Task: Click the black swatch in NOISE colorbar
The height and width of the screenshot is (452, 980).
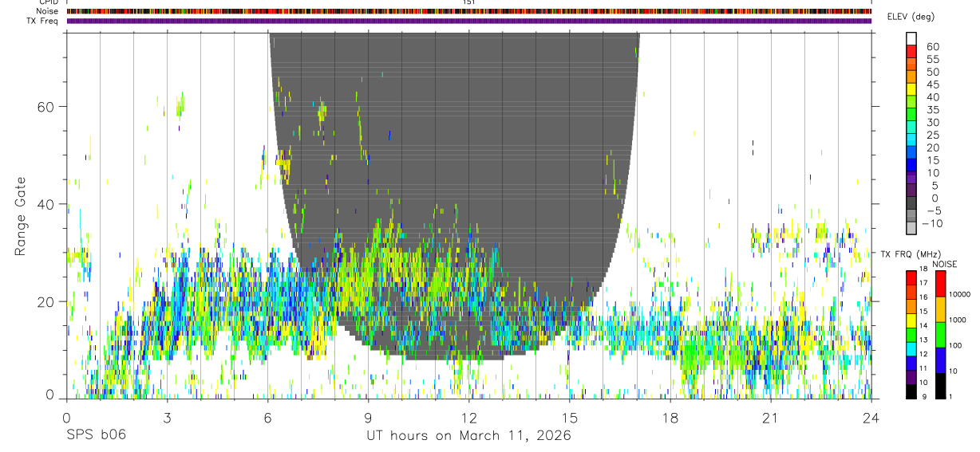Action: pos(940,384)
